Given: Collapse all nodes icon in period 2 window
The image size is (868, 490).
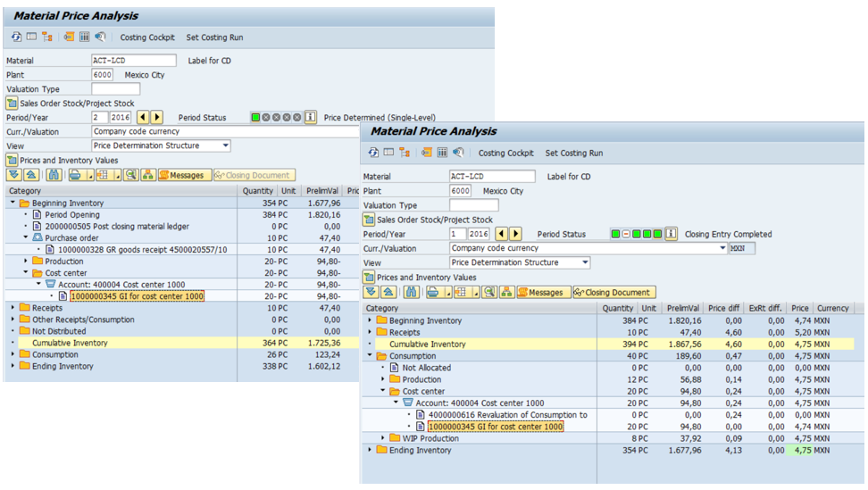Looking at the screenshot, I should [31, 175].
